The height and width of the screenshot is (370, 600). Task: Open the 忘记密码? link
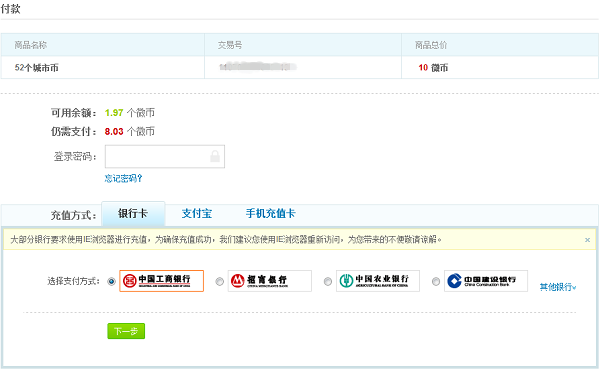click(123, 178)
